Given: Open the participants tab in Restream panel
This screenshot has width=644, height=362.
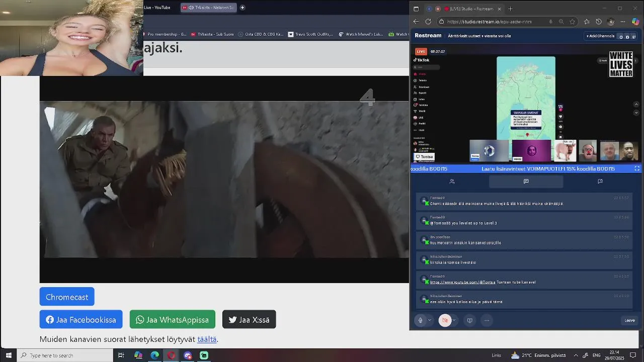Looking at the screenshot, I should (452, 182).
